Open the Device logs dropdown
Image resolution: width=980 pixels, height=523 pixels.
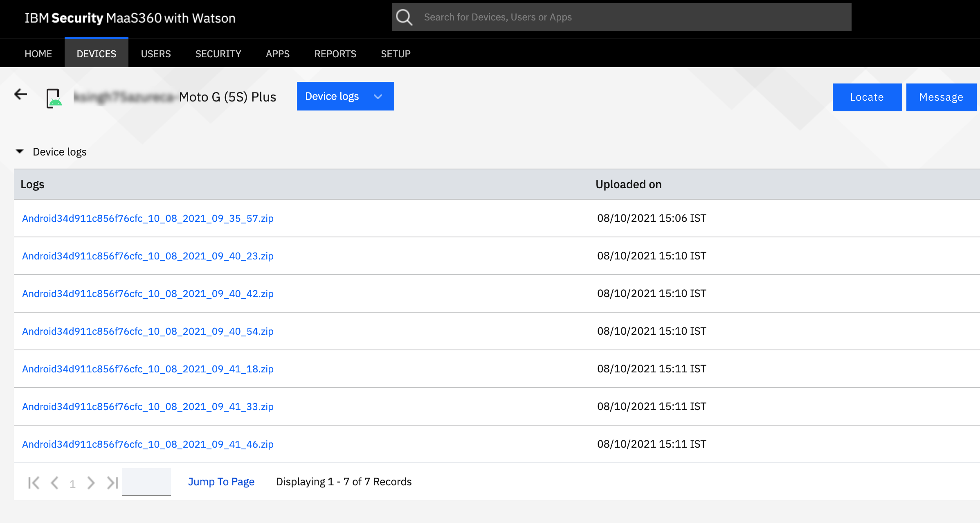tap(345, 96)
